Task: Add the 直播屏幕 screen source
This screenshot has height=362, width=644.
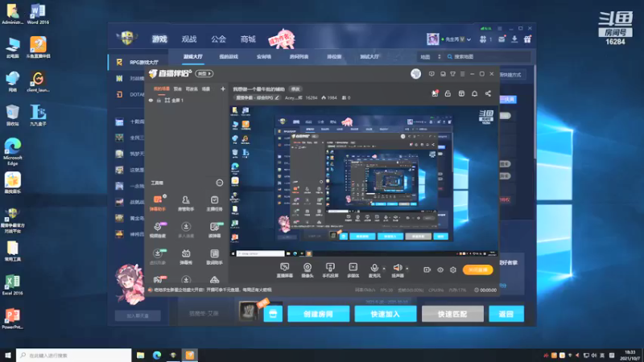Action: click(x=285, y=270)
